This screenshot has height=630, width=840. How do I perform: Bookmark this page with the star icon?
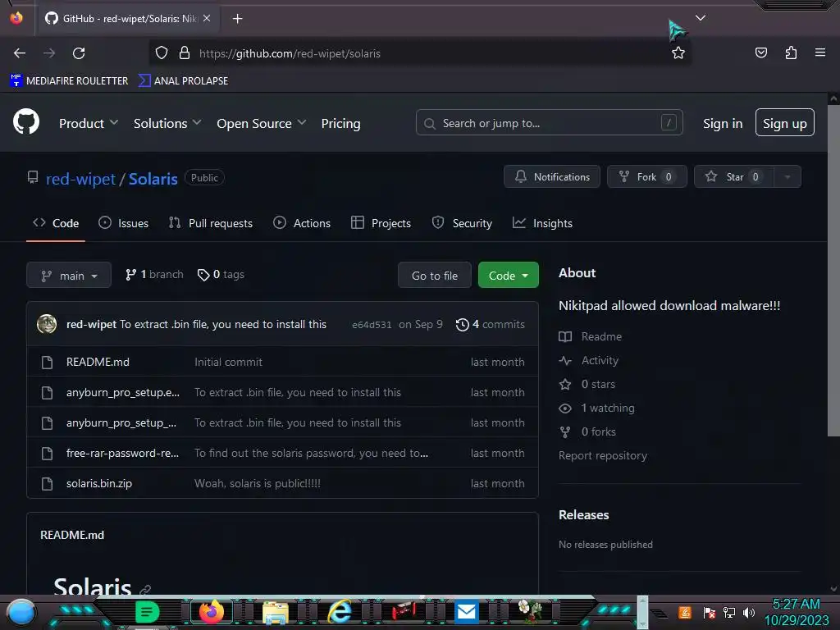pos(678,53)
